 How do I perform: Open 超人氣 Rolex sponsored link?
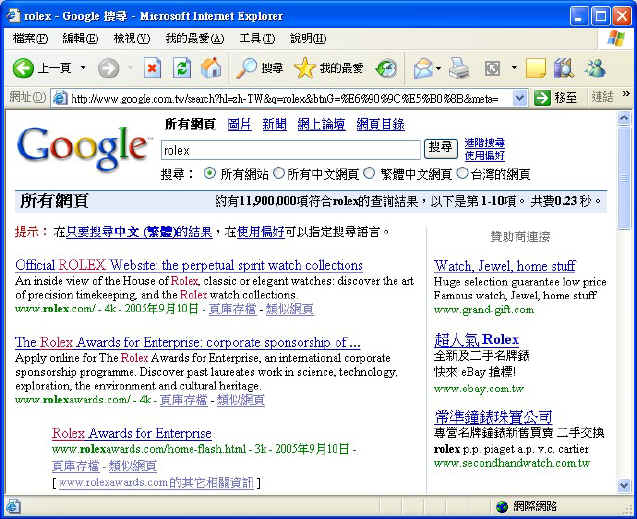476,340
